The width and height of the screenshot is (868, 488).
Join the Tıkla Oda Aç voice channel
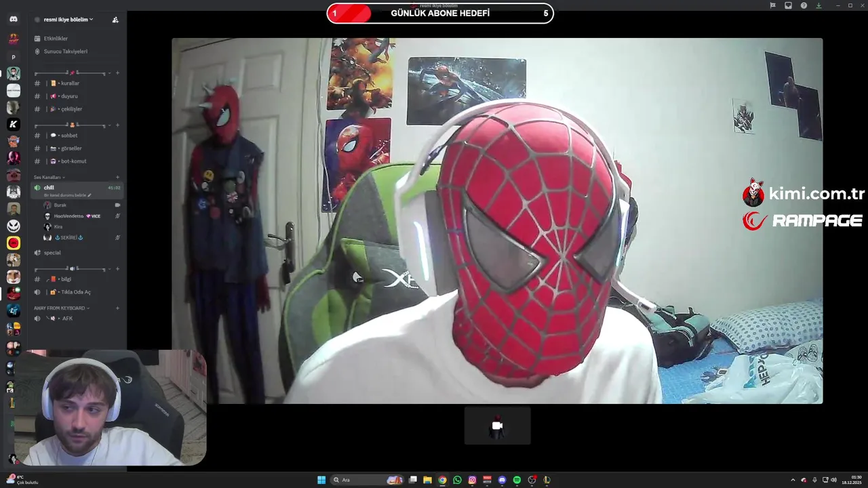pyautogui.click(x=77, y=292)
